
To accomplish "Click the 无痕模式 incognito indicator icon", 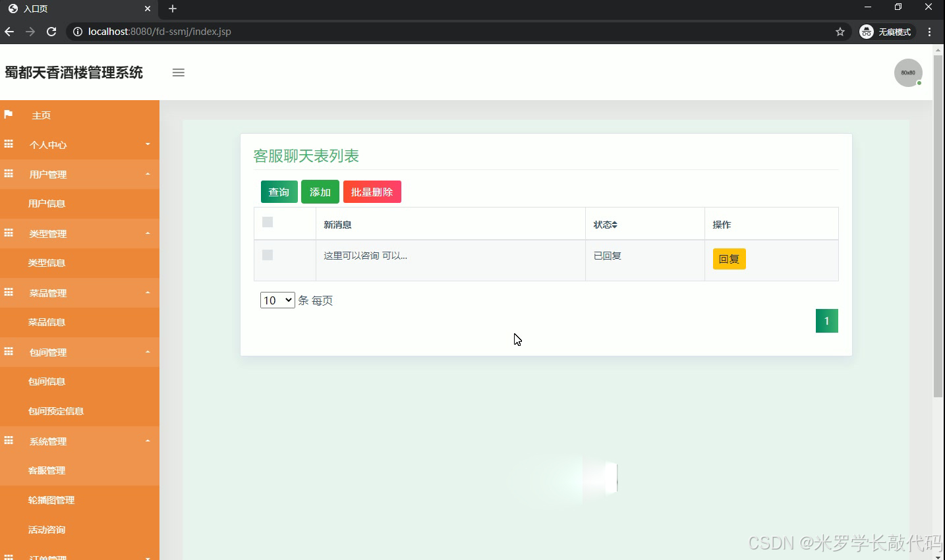I will (x=866, y=31).
